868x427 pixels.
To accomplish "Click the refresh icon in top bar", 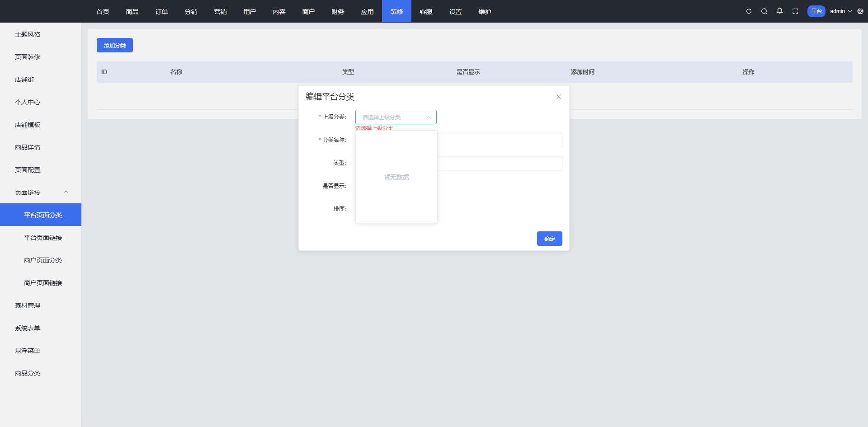I will point(749,11).
